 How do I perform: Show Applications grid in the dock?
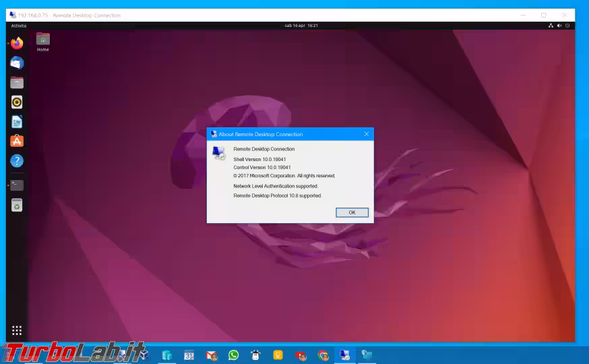point(17,330)
